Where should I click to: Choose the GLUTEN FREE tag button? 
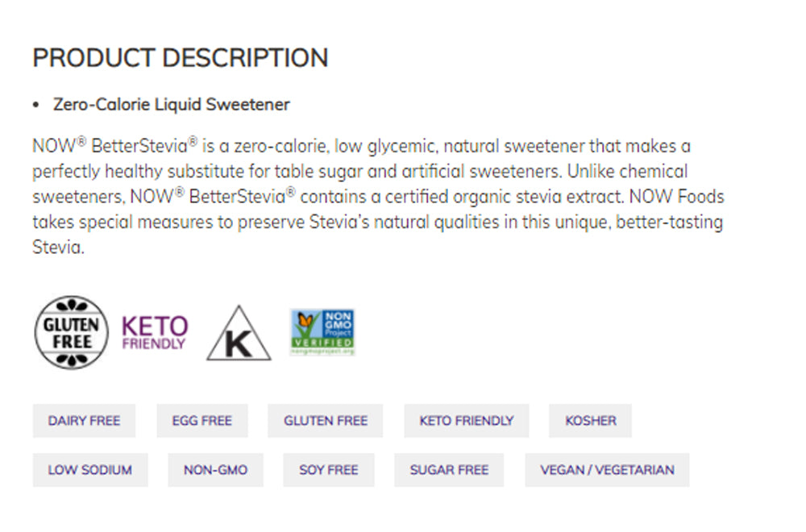point(325,421)
